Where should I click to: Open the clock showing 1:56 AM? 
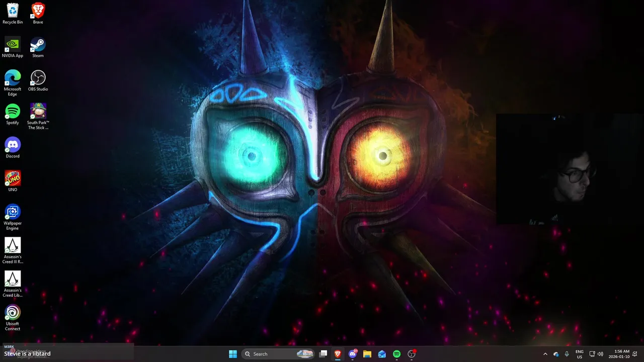click(x=619, y=354)
